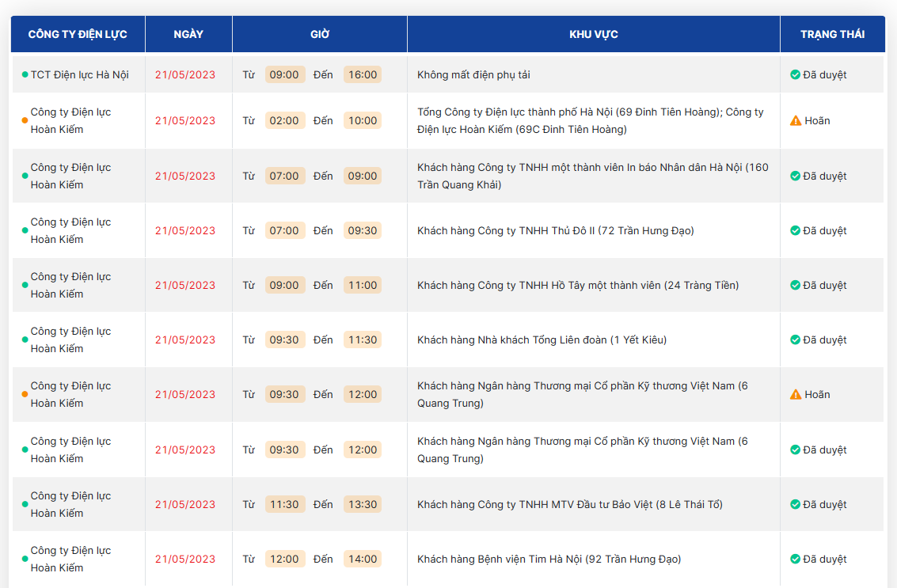Click the check icon in the Bảo Việt row
Screen dimensions: 897x588
(795, 504)
